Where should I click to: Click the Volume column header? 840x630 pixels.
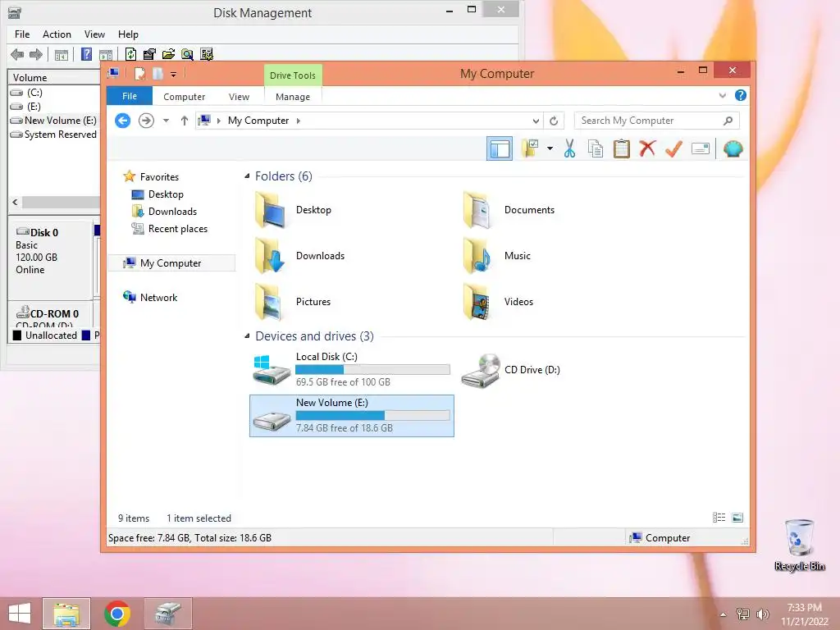pos(53,78)
